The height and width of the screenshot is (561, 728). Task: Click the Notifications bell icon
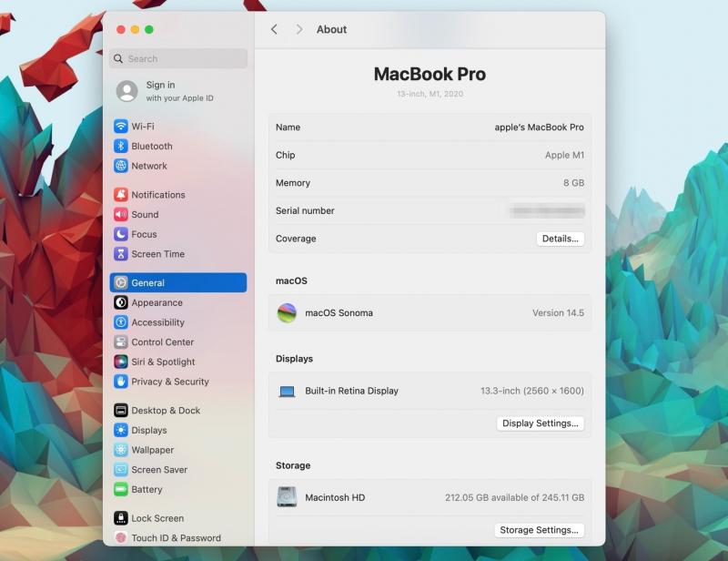point(121,194)
